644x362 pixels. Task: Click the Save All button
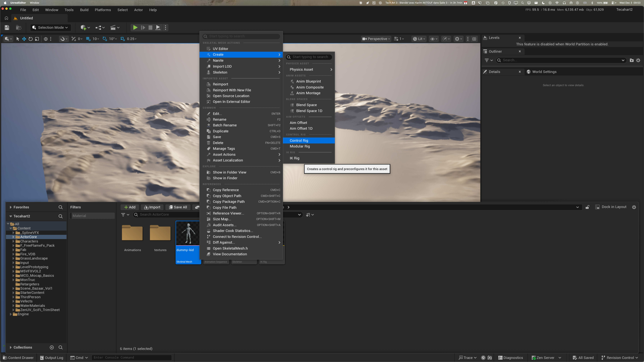(x=178, y=207)
